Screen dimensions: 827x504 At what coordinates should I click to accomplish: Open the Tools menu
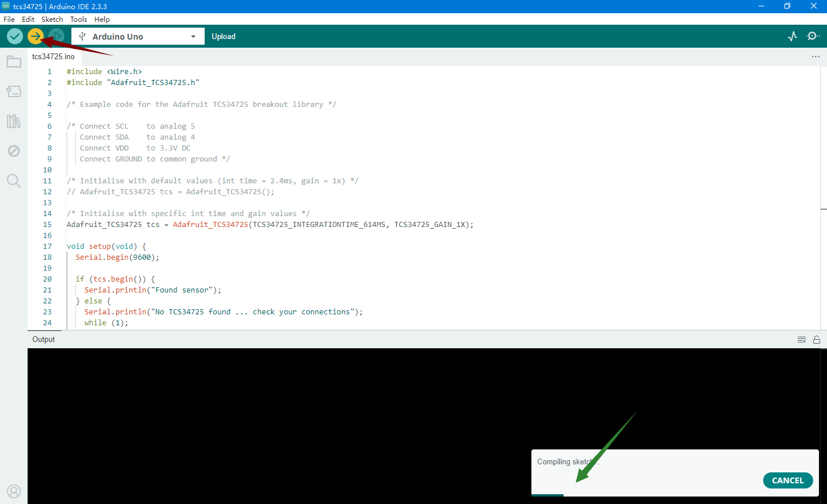pyautogui.click(x=79, y=19)
